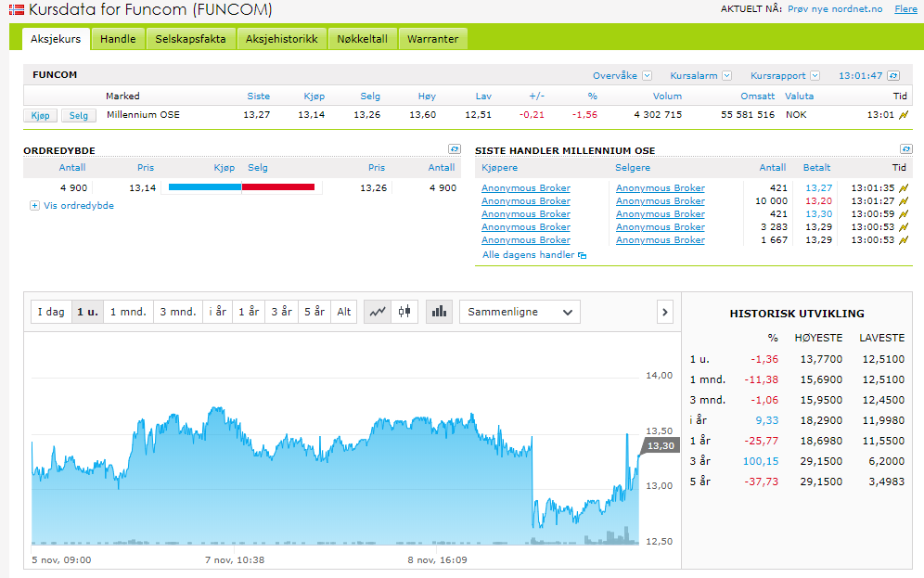The height and width of the screenshot is (578, 924).
Task: Open chart icon in Millennium OSE row
Action: coord(904,115)
